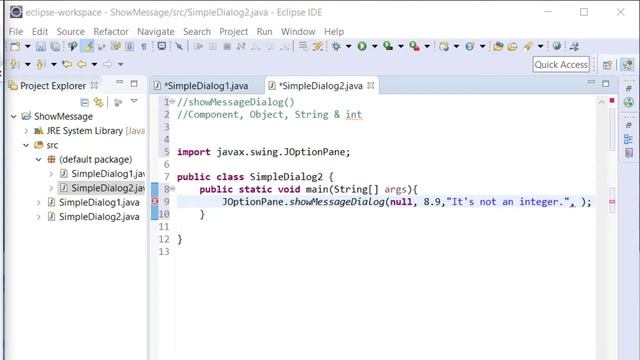Select highlighted SimpleDialog2.java under default package
This screenshot has width=640, height=360.
[x=102, y=188]
